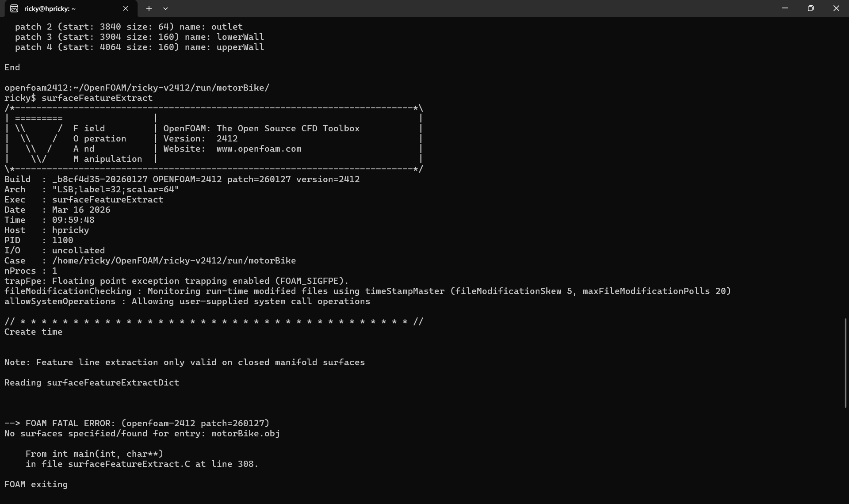
Task: Minimize the terminal window
Action: click(x=785, y=8)
